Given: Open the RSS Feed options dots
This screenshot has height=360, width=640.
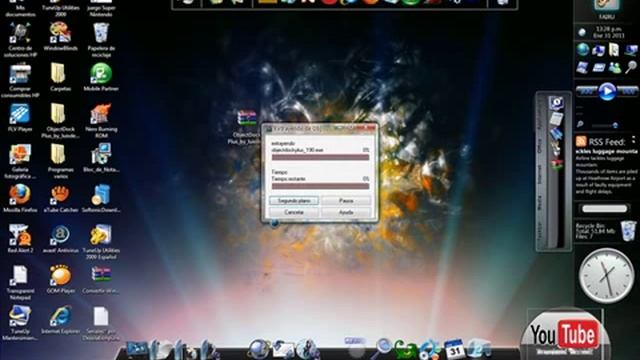Looking at the screenshot, I should 633,140.
